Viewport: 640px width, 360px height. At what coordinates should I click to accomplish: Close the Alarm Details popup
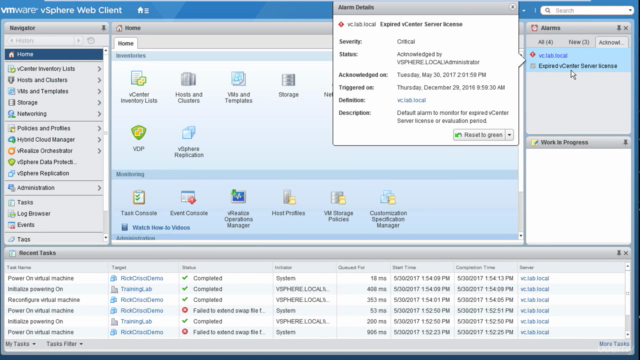coord(512,7)
